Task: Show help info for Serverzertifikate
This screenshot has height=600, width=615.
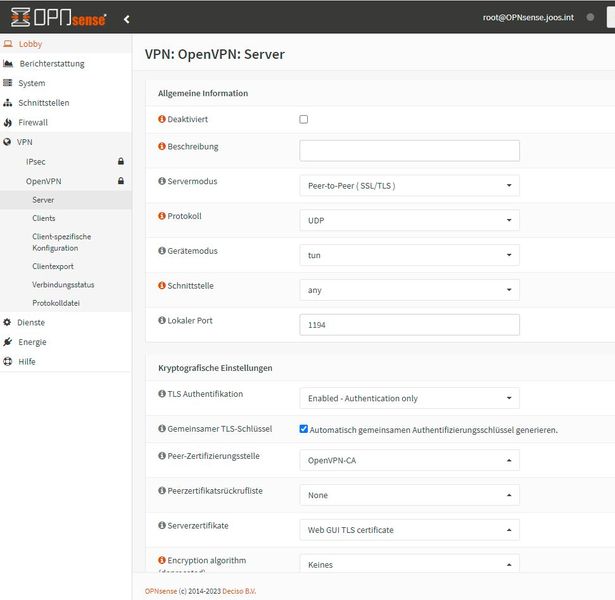Action: click(162, 525)
